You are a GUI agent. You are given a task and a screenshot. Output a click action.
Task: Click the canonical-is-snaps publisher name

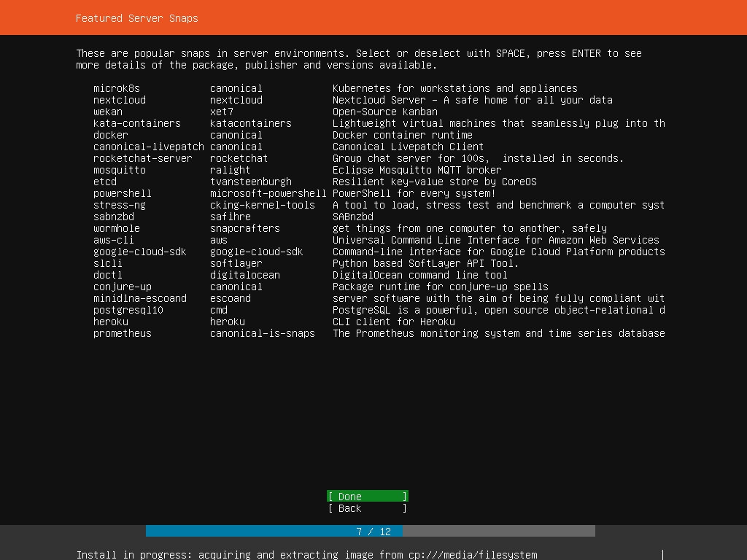point(263,333)
